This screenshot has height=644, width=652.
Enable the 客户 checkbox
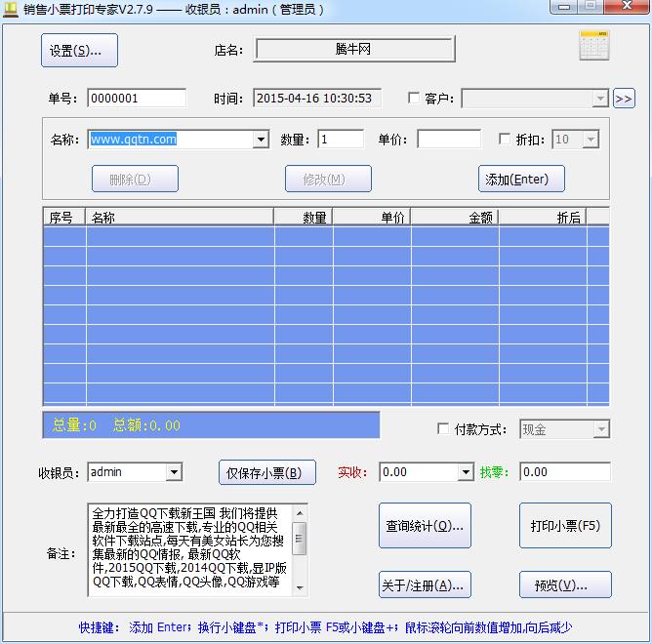pyautogui.click(x=414, y=99)
